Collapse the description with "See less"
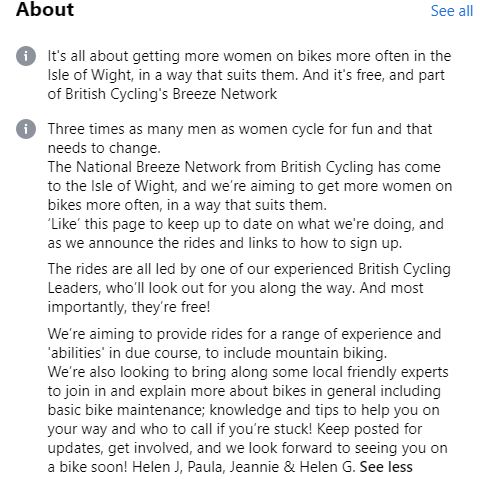The width and height of the screenshot is (480, 485). [x=386, y=467]
